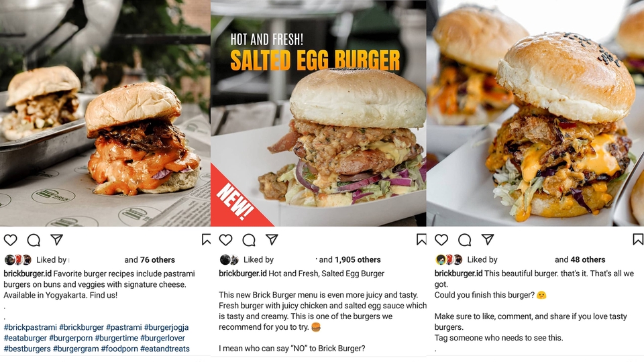This screenshot has height=362, width=644.
Task: Open the #burgerjogja hashtag link
Action: 166,328
